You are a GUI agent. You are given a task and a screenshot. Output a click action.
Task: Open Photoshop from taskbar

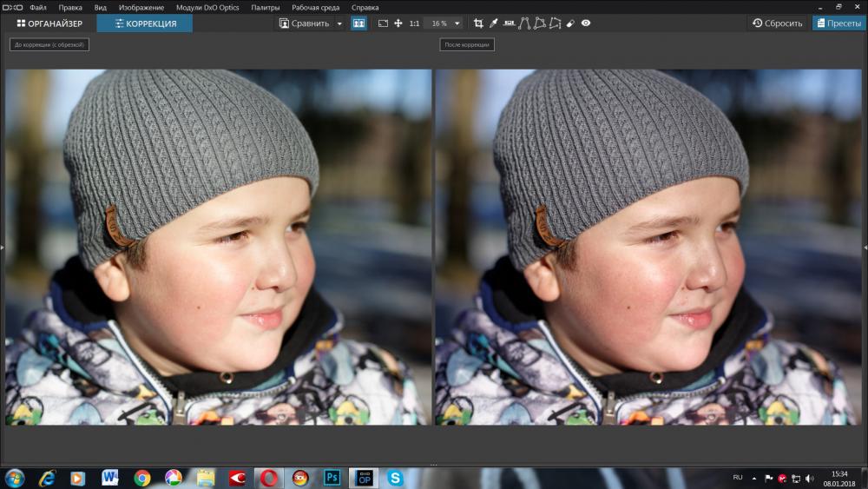click(x=332, y=479)
